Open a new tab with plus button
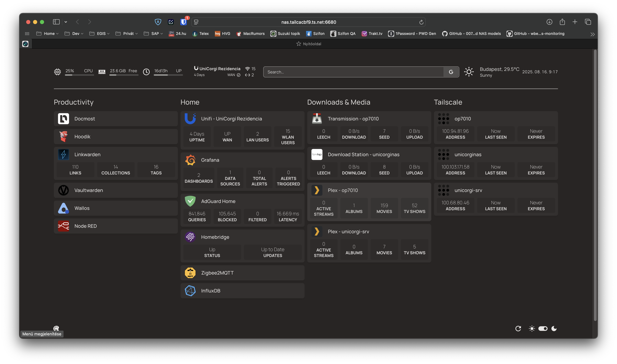This screenshot has width=617, height=364. point(575,22)
